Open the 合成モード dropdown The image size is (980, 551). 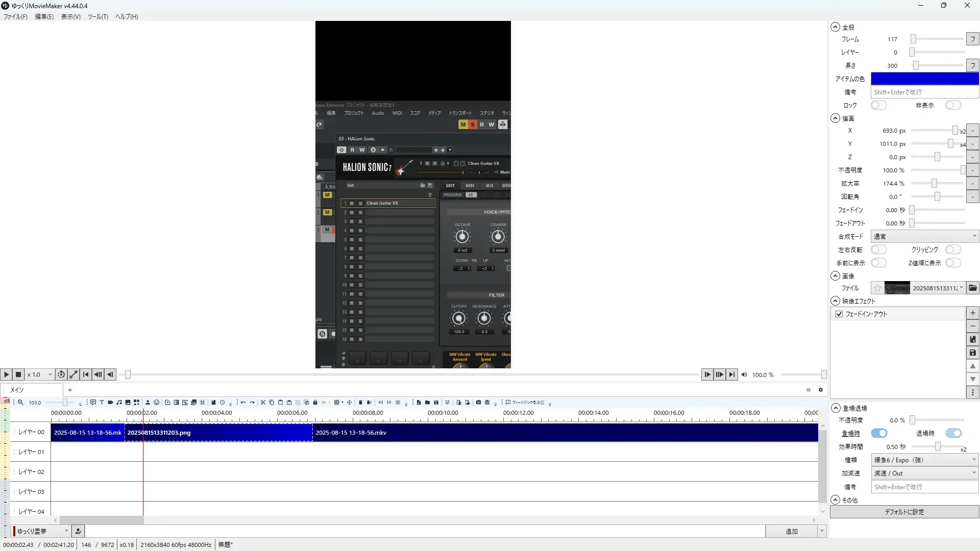[924, 236]
